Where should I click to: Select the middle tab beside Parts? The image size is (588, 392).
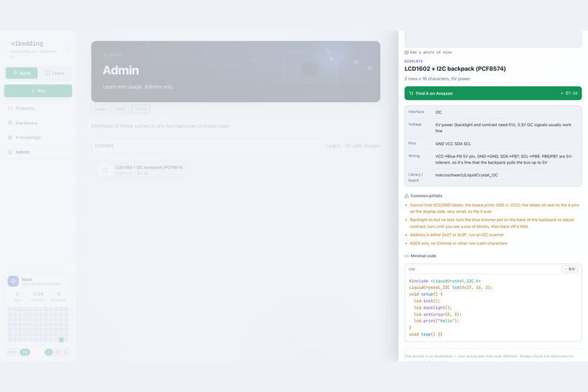coord(120,109)
